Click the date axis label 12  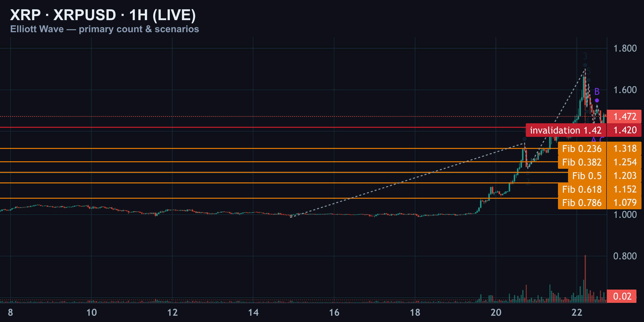tap(172, 312)
